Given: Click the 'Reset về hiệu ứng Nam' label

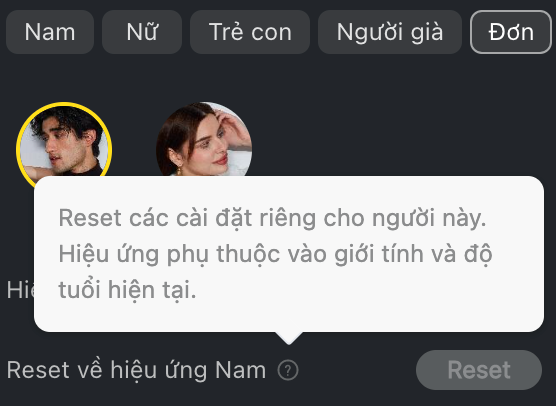Looking at the screenshot, I should (137, 370).
